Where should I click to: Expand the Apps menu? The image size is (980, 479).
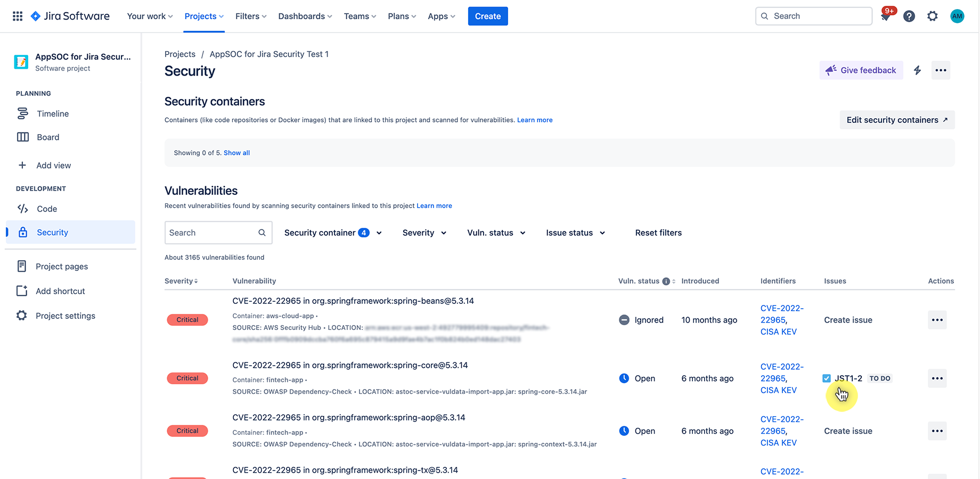[442, 16]
